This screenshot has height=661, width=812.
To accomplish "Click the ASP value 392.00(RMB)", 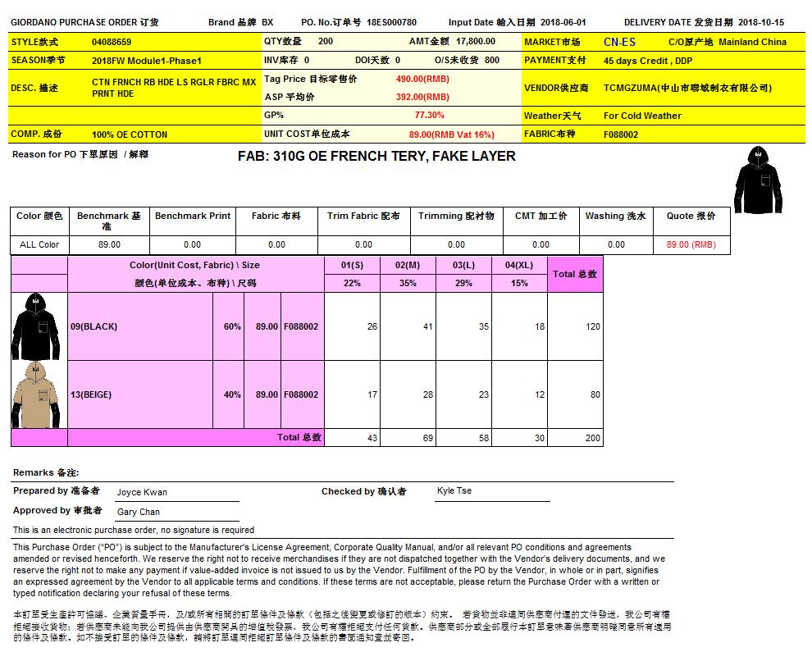I will 422,97.
